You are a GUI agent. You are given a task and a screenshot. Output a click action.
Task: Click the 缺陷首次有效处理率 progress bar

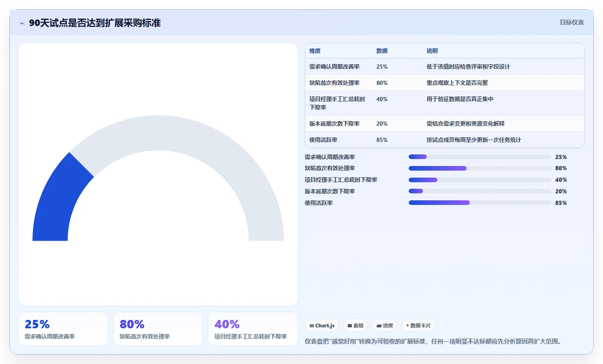[480, 168]
